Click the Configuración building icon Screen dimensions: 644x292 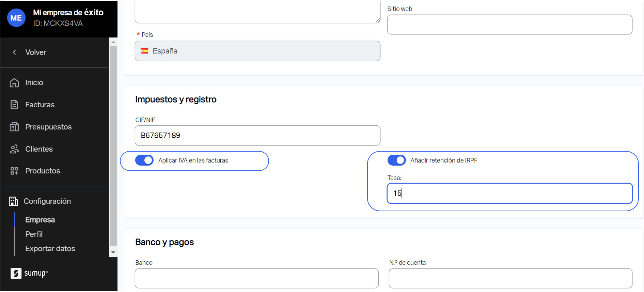(x=13, y=201)
